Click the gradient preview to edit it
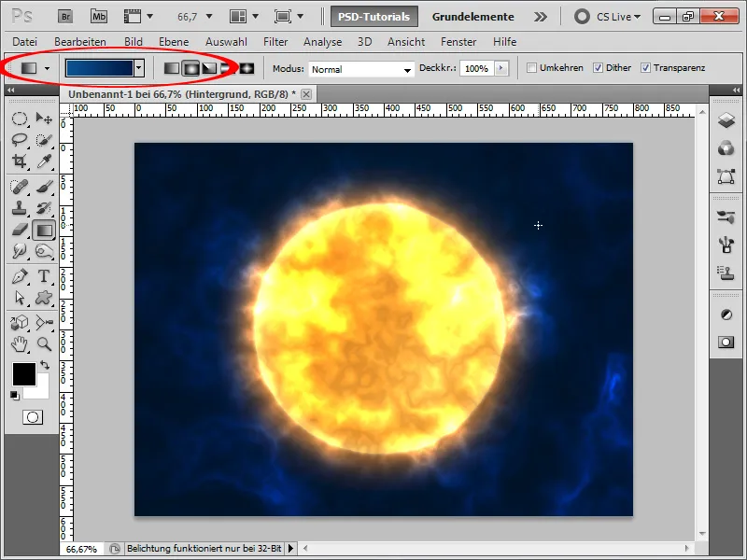This screenshot has height=560, width=747. pos(99,68)
